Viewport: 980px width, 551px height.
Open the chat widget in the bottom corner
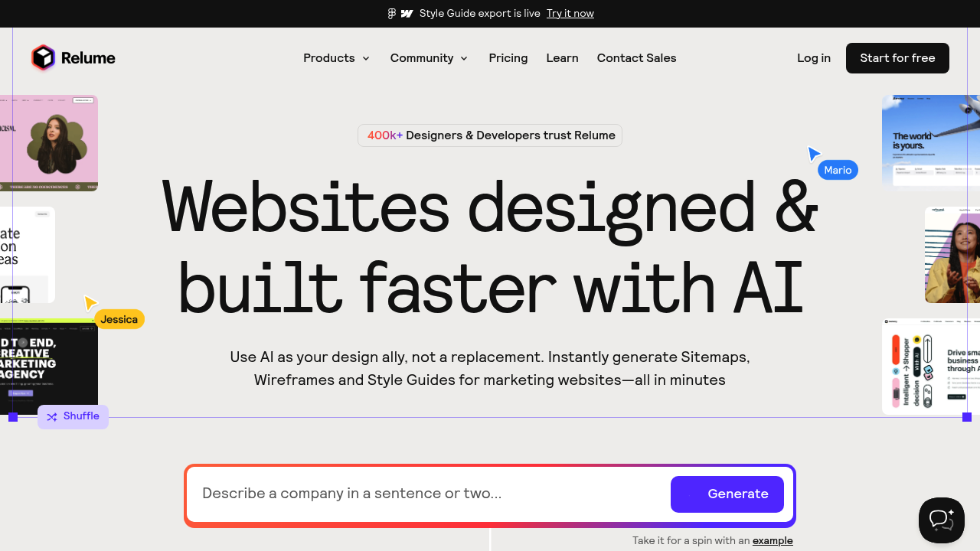click(941, 520)
